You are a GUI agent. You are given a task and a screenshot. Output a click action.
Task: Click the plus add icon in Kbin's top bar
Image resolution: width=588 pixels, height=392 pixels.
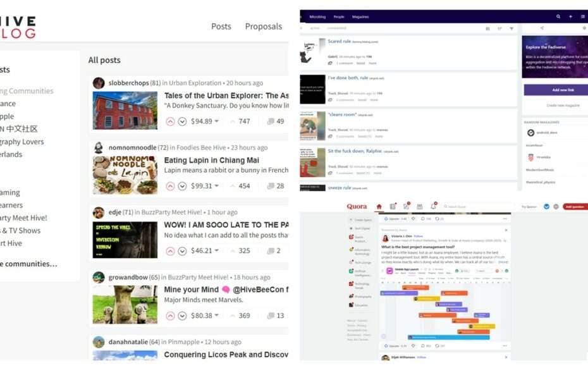[x=570, y=16]
